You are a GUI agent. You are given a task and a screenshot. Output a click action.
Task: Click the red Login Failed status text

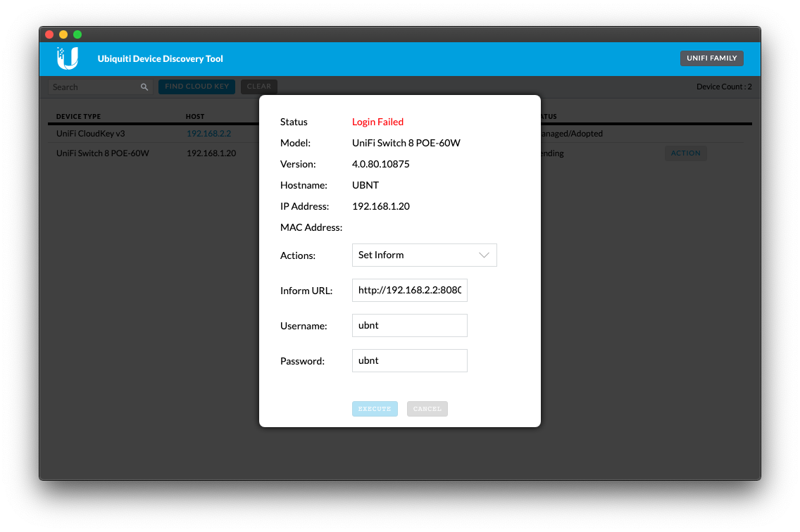click(377, 122)
